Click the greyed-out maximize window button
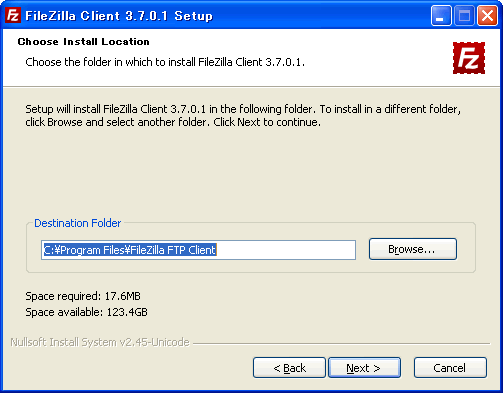This screenshot has height=393, width=503. 464,15
